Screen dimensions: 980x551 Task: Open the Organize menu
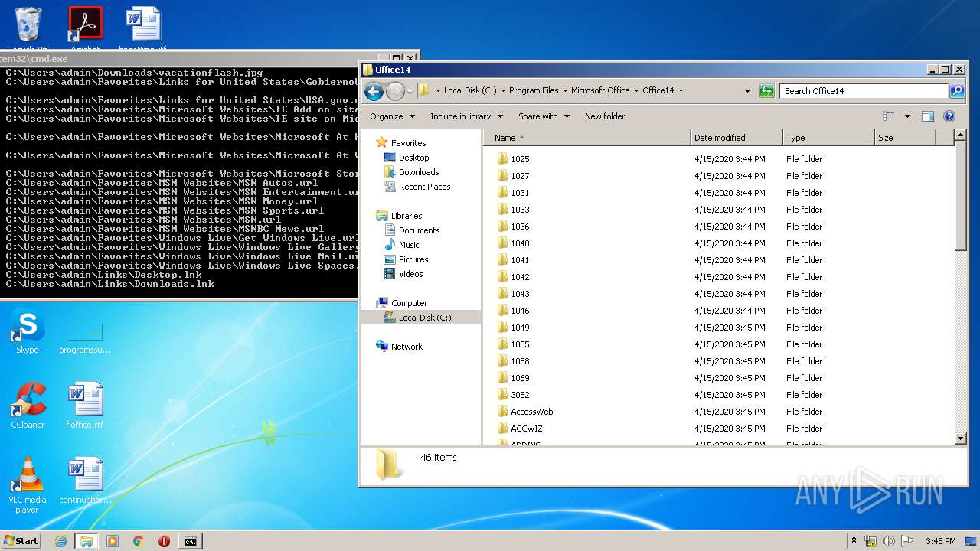coord(392,116)
